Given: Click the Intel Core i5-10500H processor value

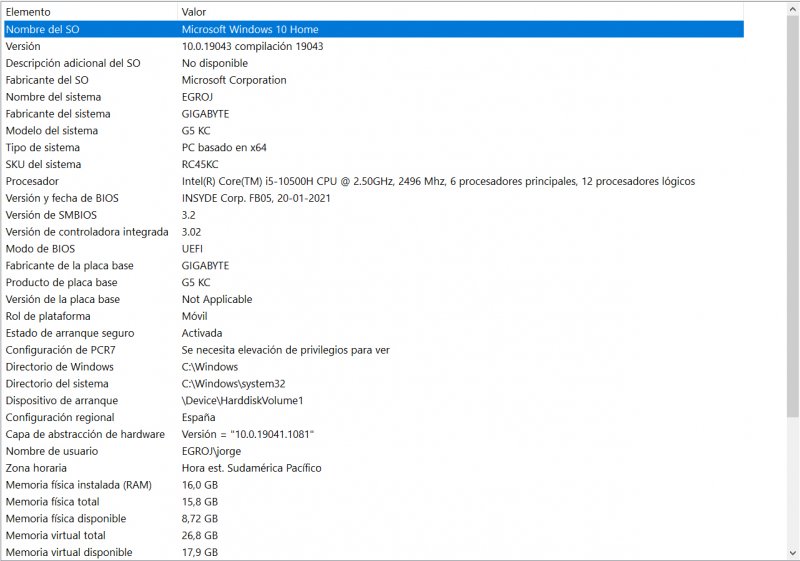Looking at the screenshot, I should pyautogui.click(x=438, y=181).
